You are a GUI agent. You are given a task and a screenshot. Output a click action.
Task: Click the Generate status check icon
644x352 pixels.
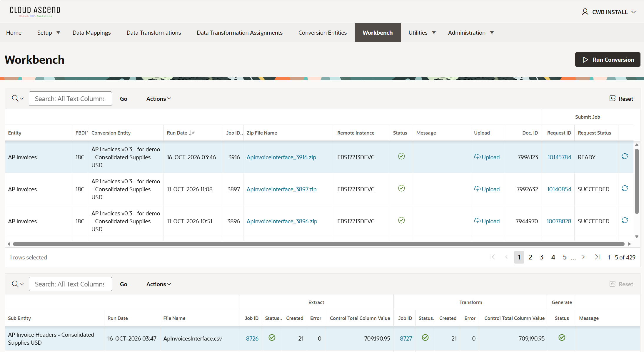click(562, 338)
